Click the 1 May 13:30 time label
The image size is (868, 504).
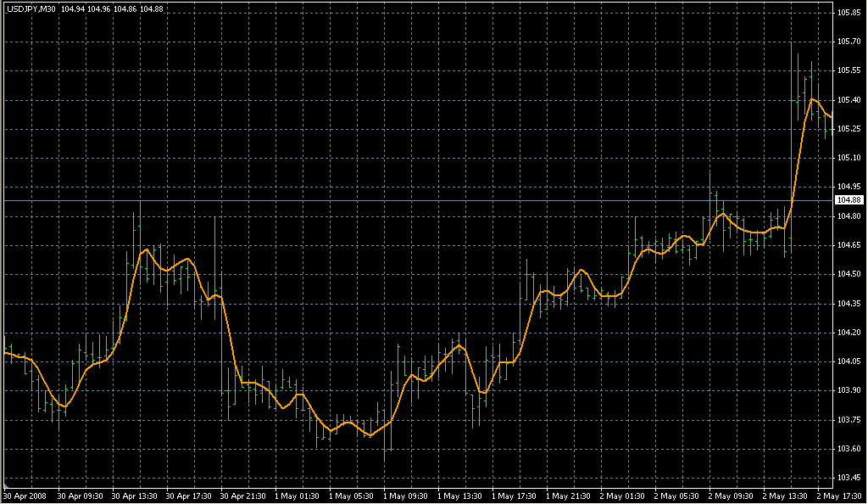462,495
